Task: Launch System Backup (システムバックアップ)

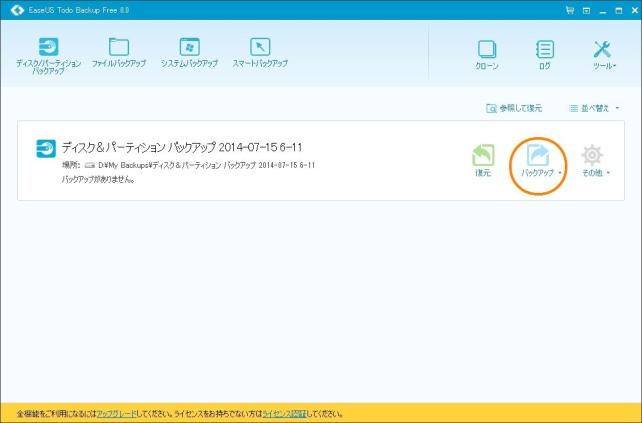Action: (189, 52)
